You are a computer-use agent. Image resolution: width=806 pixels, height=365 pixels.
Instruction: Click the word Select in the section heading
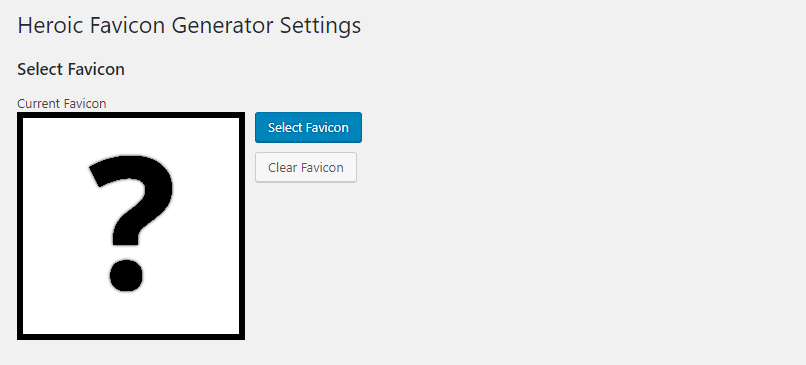pyautogui.click(x=38, y=69)
